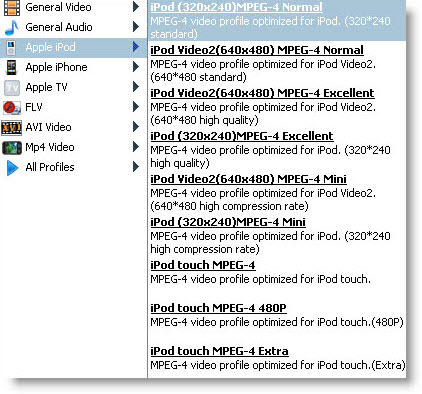
Task: Click the General Audio music note icon
Action: 12,27
